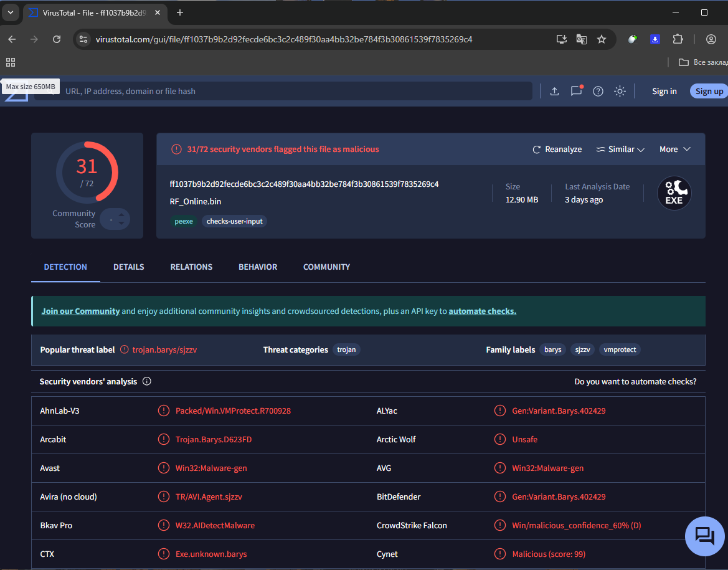This screenshot has height=570, width=728.
Task: Follow the Join our Community link
Action: 80,311
